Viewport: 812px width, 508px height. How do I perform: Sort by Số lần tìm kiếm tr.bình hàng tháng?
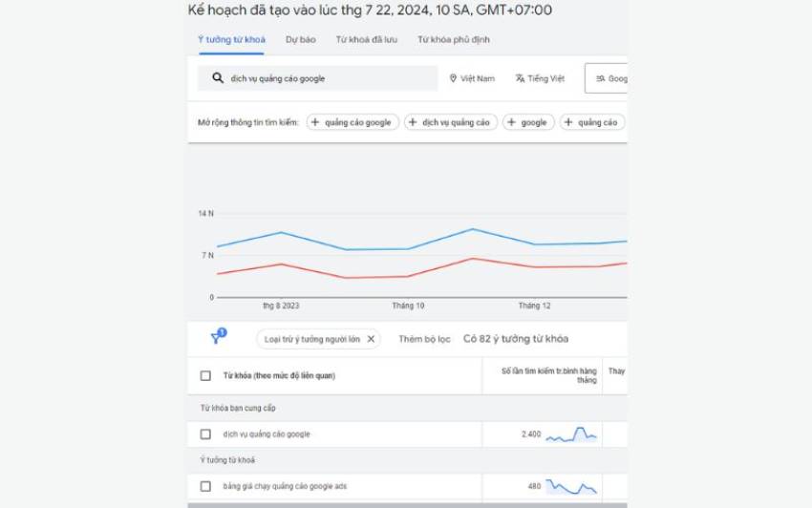(549, 375)
